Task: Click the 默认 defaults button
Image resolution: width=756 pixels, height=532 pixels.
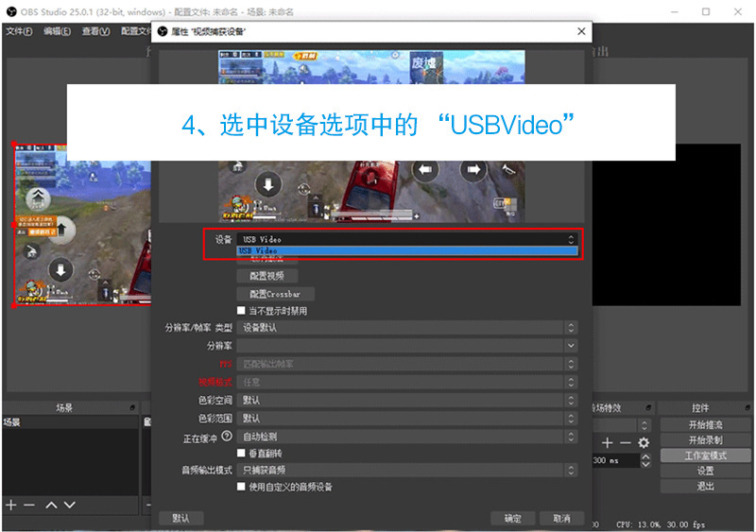Action: (x=180, y=518)
